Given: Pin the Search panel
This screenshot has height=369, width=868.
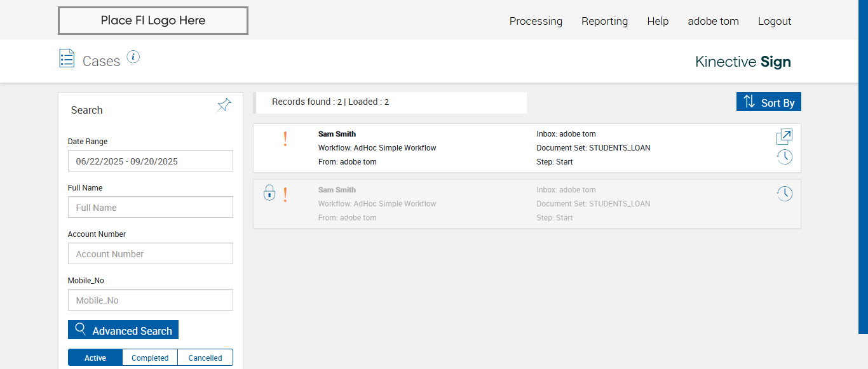Looking at the screenshot, I should pyautogui.click(x=224, y=105).
